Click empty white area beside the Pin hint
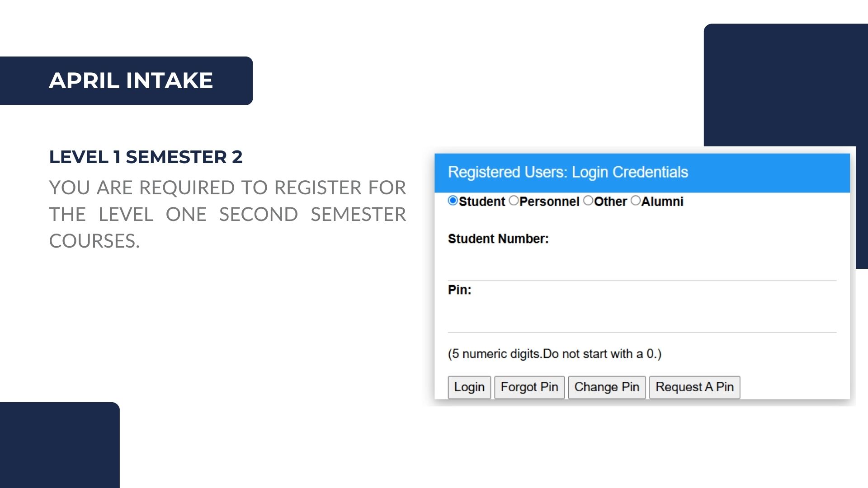 coord(751,354)
